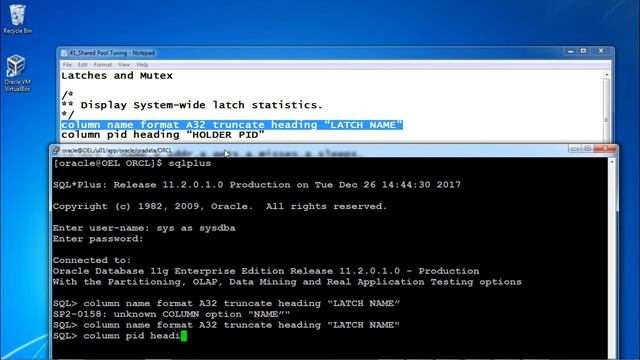Maximize the terminal window
Screen dimensions: 640x360
tap(587, 149)
